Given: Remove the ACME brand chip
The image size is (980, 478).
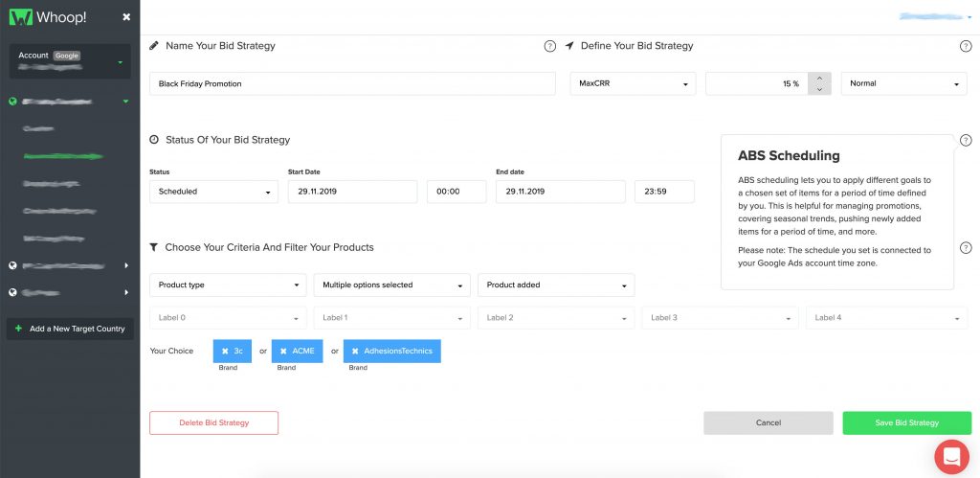Looking at the screenshot, I should tap(283, 352).
